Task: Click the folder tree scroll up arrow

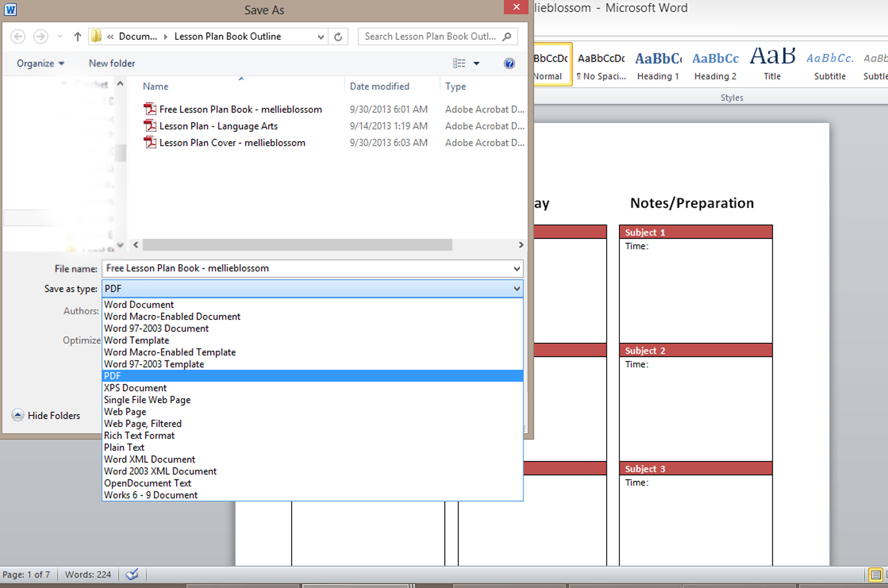Action: [120, 84]
